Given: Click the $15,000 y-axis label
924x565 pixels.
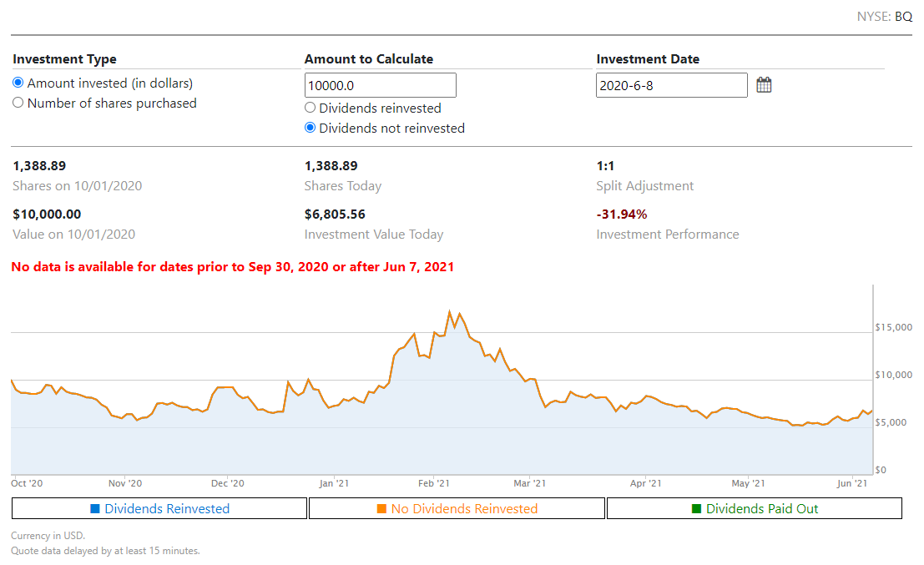Looking at the screenshot, I should tap(893, 327).
